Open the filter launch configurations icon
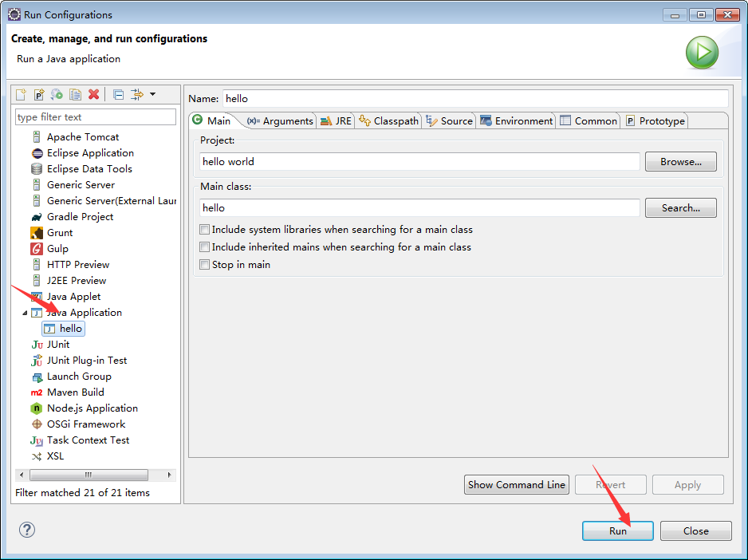The width and height of the screenshot is (748, 560). point(137,94)
